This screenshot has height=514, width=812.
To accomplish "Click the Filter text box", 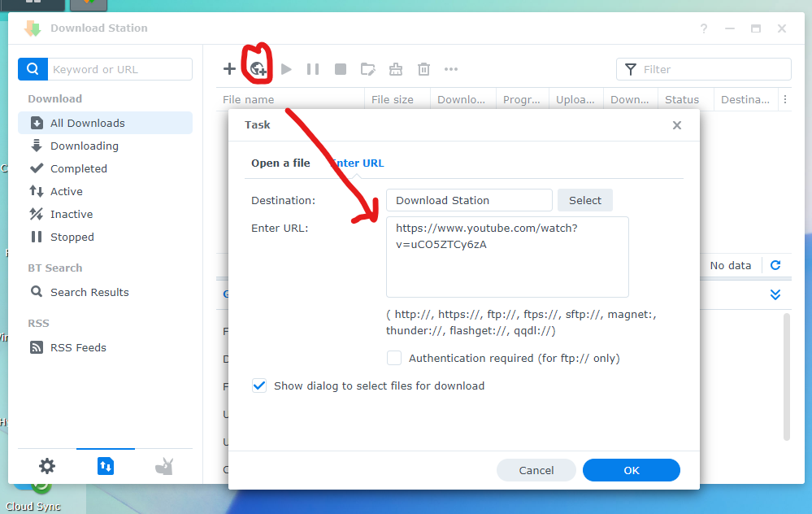I will (x=703, y=69).
